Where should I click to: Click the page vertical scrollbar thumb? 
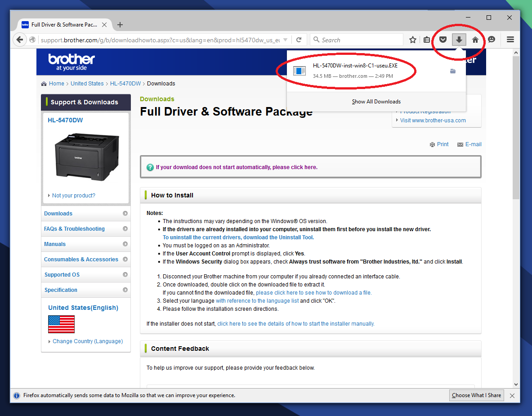[x=516, y=127]
